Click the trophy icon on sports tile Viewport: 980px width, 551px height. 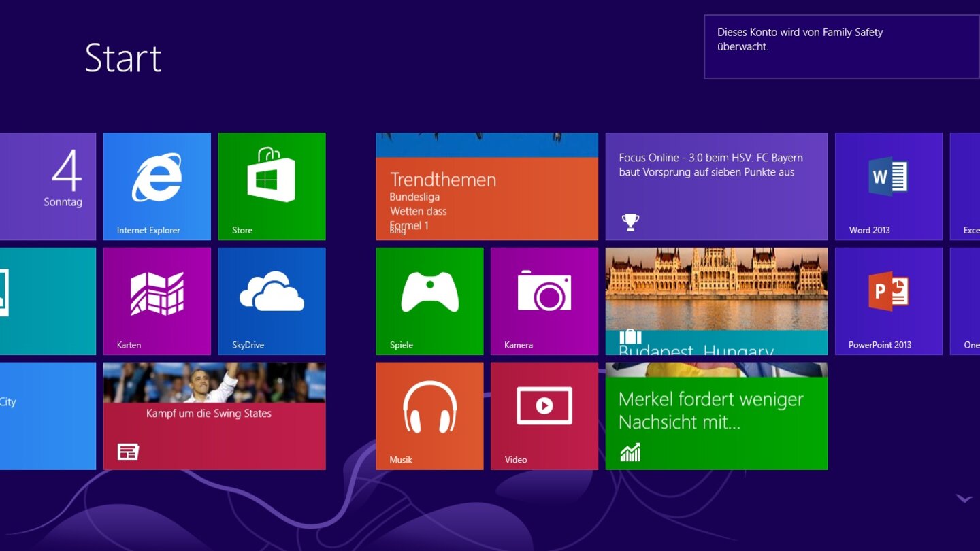click(630, 222)
